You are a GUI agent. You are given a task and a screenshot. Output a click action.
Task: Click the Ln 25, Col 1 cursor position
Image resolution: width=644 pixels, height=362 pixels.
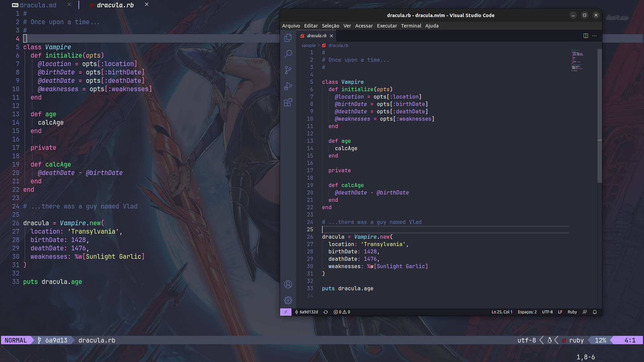click(x=502, y=312)
